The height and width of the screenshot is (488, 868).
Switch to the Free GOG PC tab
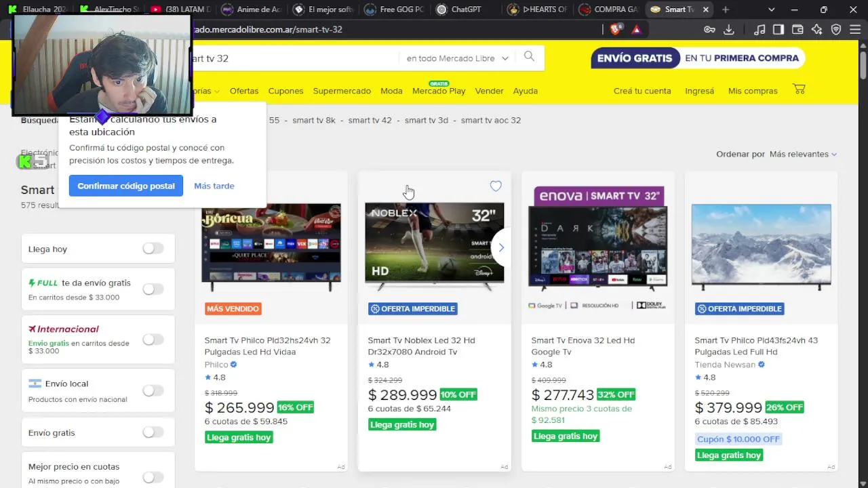click(397, 9)
